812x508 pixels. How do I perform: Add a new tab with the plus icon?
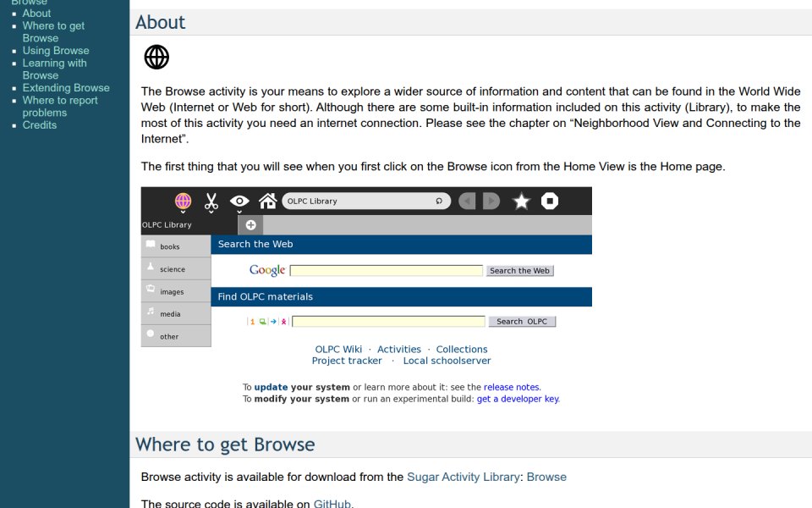point(250,225)
